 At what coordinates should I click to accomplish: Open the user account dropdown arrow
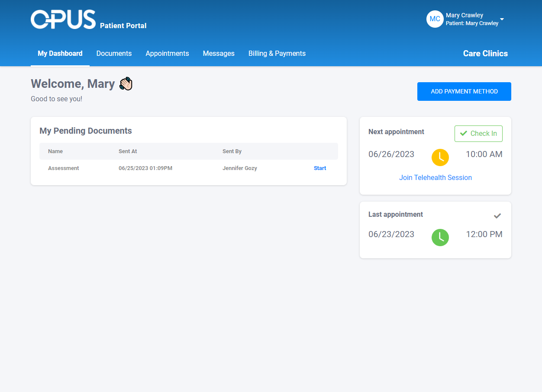pos(502,19)
